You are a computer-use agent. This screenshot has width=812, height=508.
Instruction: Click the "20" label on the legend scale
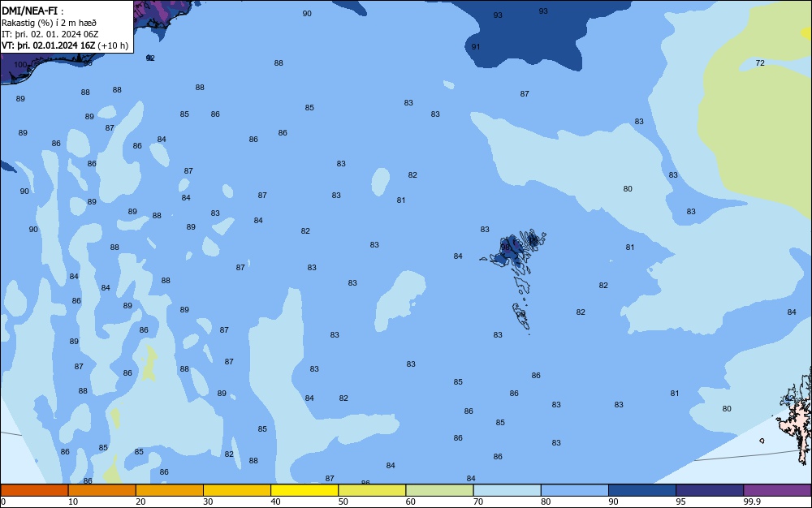pyautogui.click(x=140, y=502)
